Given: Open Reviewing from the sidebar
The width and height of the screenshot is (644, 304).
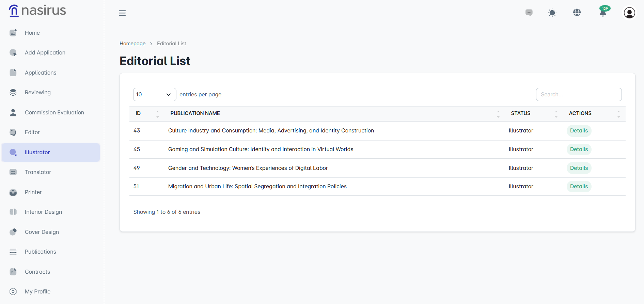Looking at the screenshot, I should point(37,92).
